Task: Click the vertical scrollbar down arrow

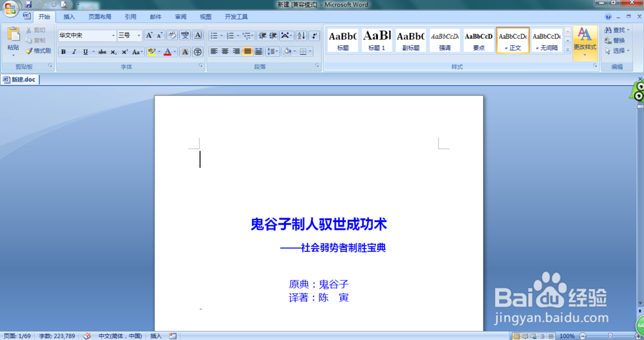Action: [640, 303]
